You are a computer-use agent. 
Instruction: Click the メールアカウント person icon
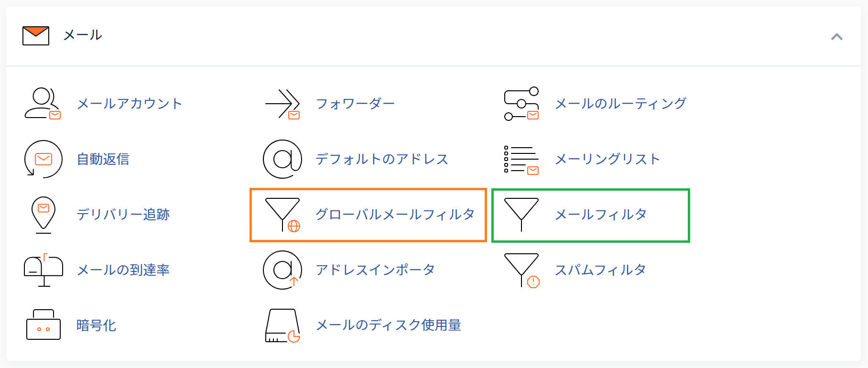[x=43, y=103]
